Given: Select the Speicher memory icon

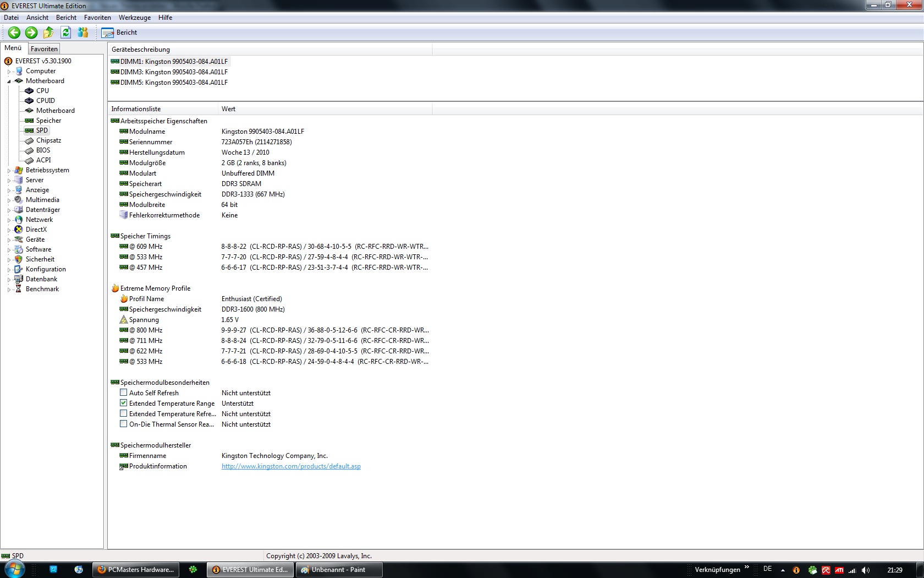Looking at the screenshot, I should pyautogui.click(x=29, y=121).
